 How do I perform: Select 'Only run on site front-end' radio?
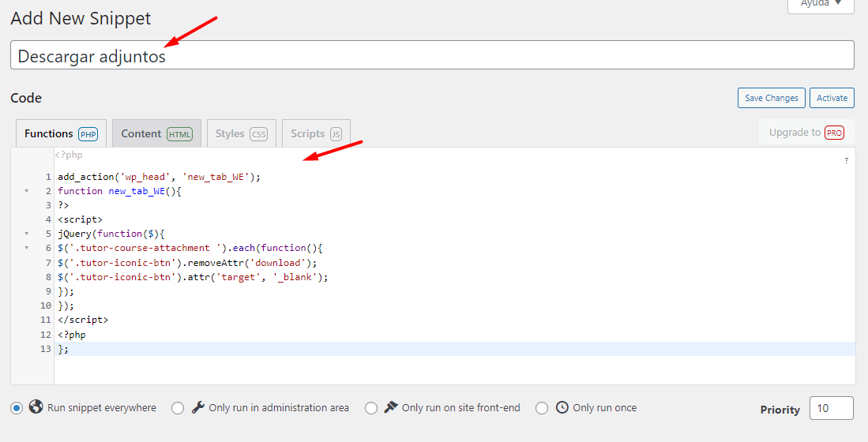pyautogui.click(x=371, y=408)
